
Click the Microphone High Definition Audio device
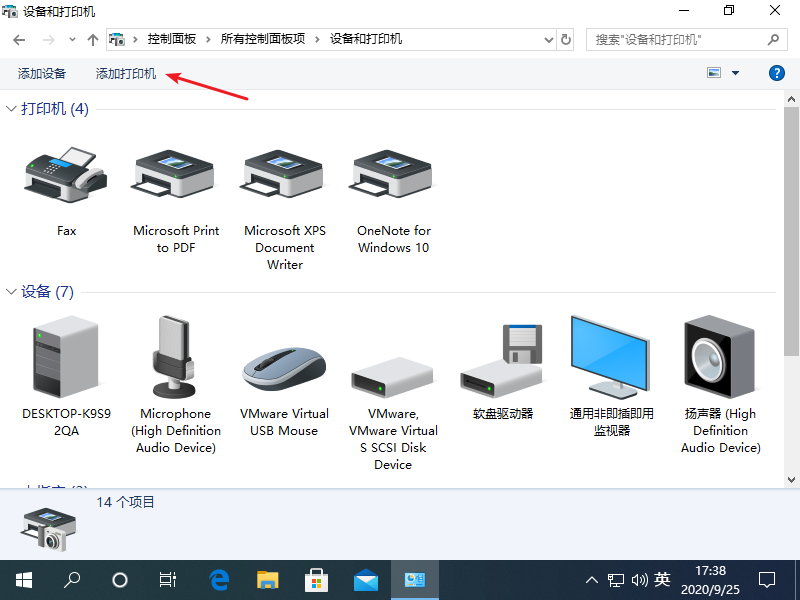(176, 357)
